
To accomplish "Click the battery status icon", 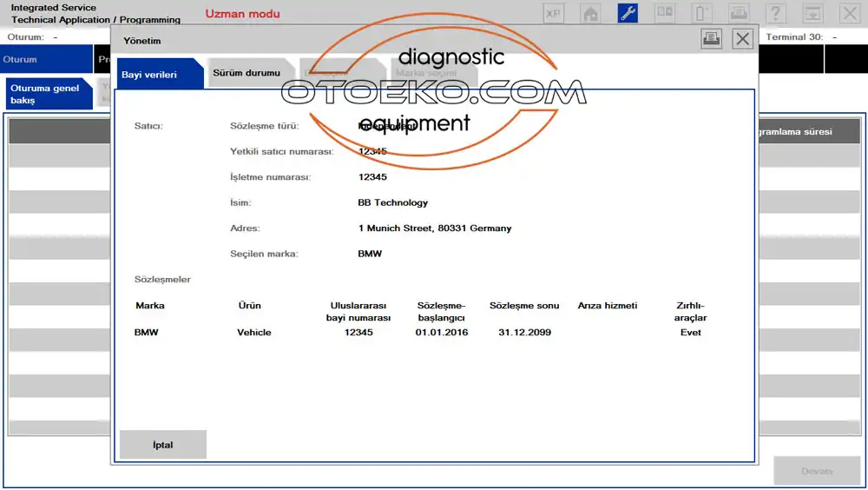I will [x=701, y=13].
